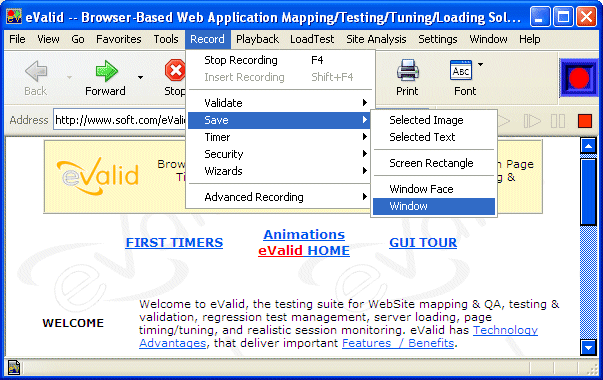Open the Site Analysis menu
The width and height of the screenshot is (603, 380).
point(376,39)
